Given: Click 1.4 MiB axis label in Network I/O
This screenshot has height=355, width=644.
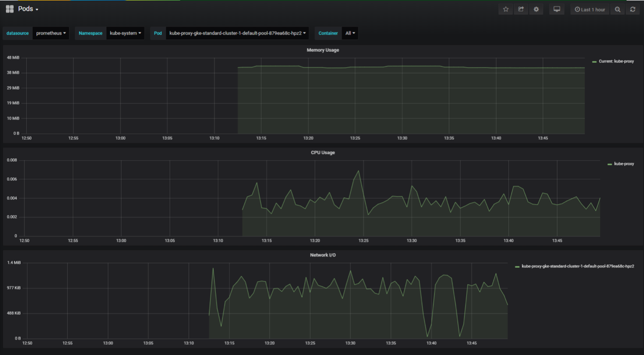Looking at the screenshot, I should (14, 262).
